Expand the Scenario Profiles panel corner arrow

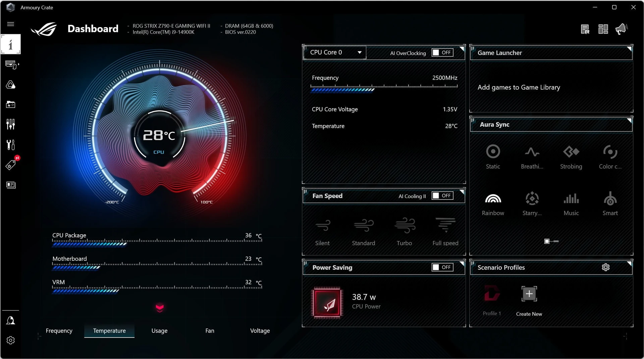(x=630, y=263)
